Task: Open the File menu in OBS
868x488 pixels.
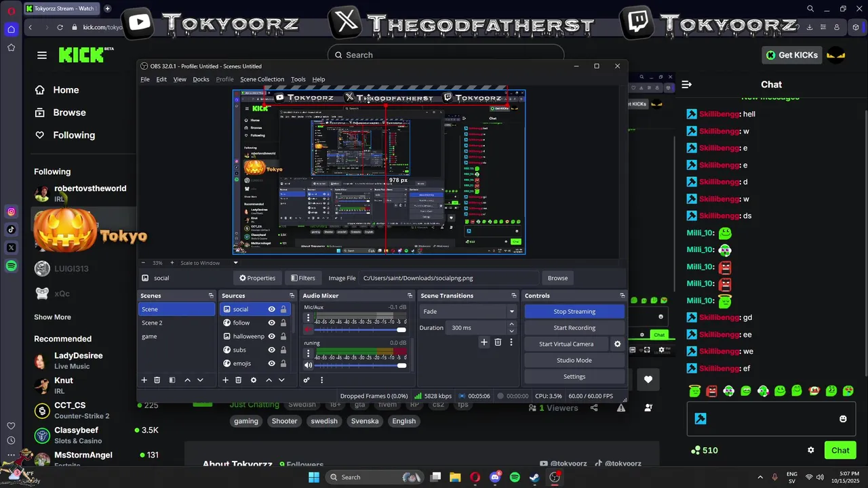Action: (x=145, y=79)
